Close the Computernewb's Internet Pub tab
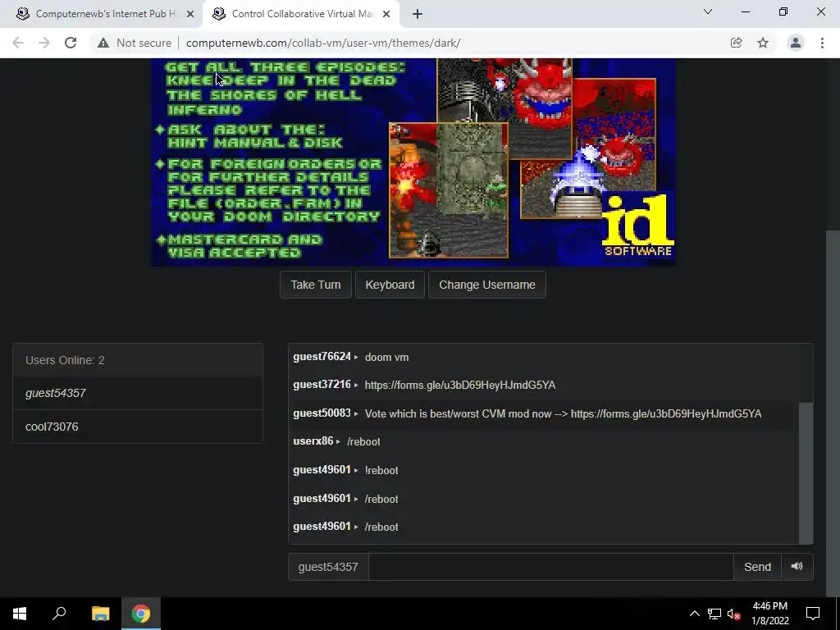 (x=189, y=14)
